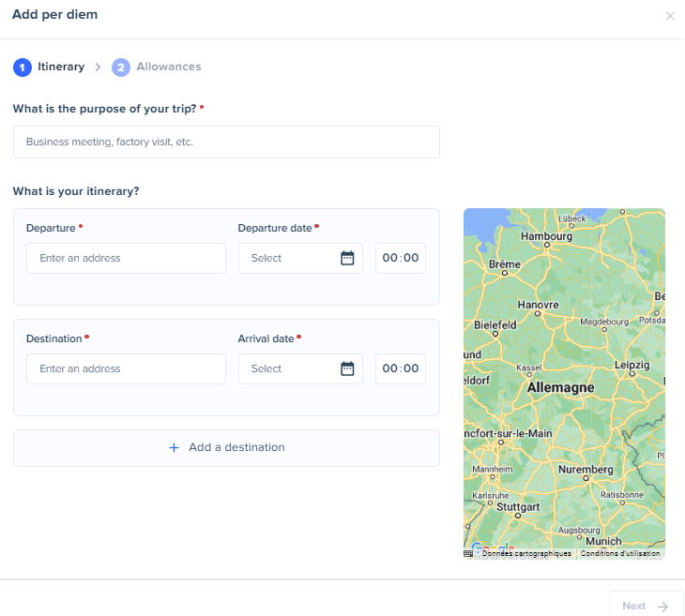The image size is (685, 616).
Task: Click the Destination address input
Action: [126, 368]
